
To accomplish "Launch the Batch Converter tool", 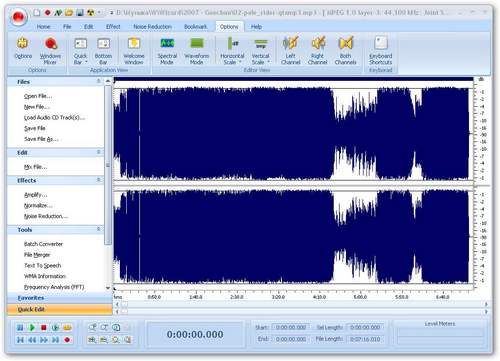I will (x=43, y=244).
